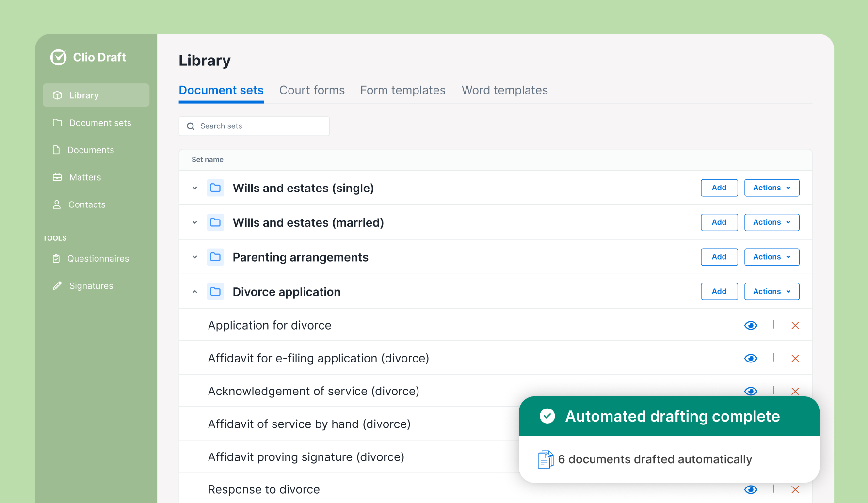Expand the Wills and estates (married) set
Viewport: 868px width, 503px height.
(x=195, y=222)
